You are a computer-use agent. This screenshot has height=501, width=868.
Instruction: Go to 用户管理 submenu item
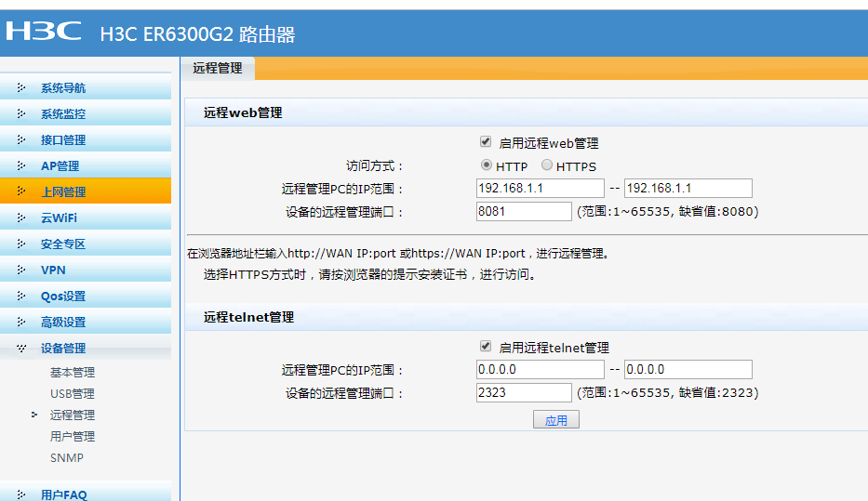click(x=73, y=436)
